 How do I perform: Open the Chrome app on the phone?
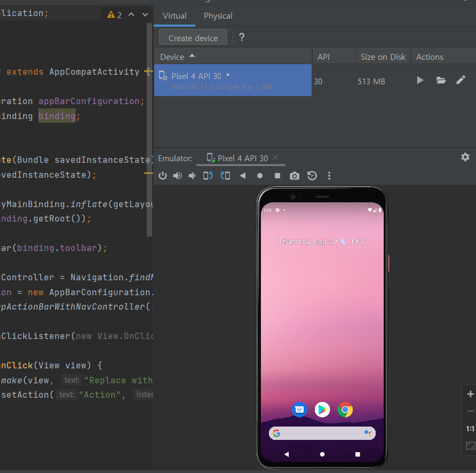click(345, 409)
